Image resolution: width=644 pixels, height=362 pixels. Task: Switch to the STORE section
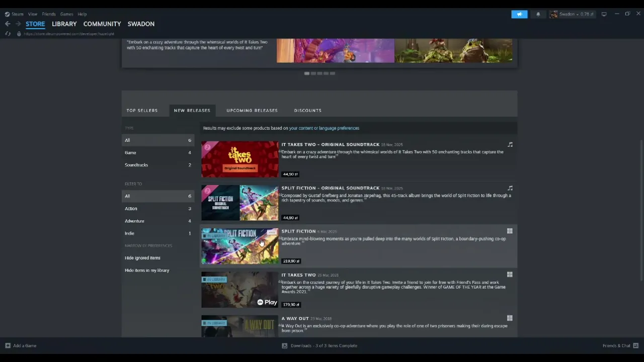tap(35, 24)
